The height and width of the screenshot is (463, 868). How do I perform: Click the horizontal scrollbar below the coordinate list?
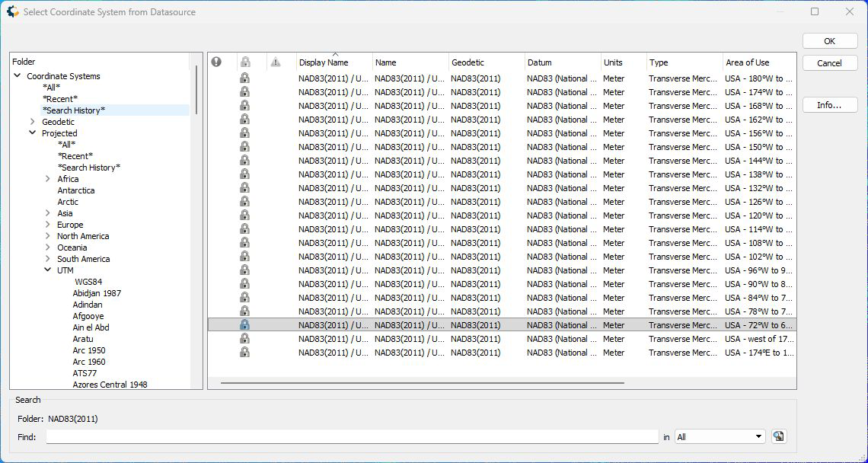pyautogui.click(x=422, y=383)
